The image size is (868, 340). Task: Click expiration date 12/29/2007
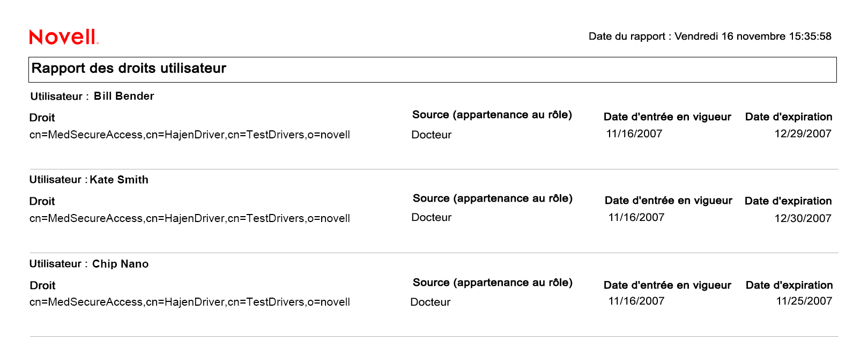[803, 134]
